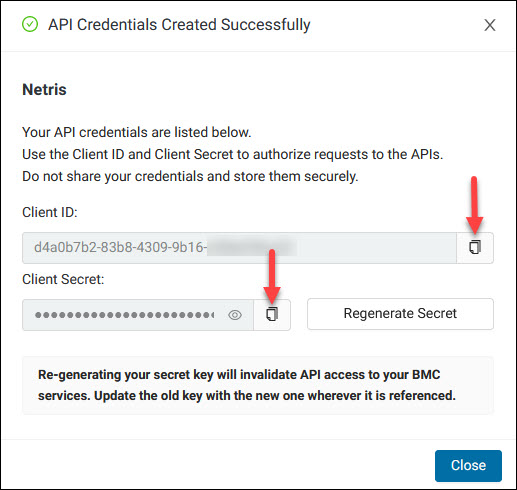This screenshot has height=490, width=517.
Task: Click the 'Your API credentials are listed below.' text
Action: tap(137, 132)
